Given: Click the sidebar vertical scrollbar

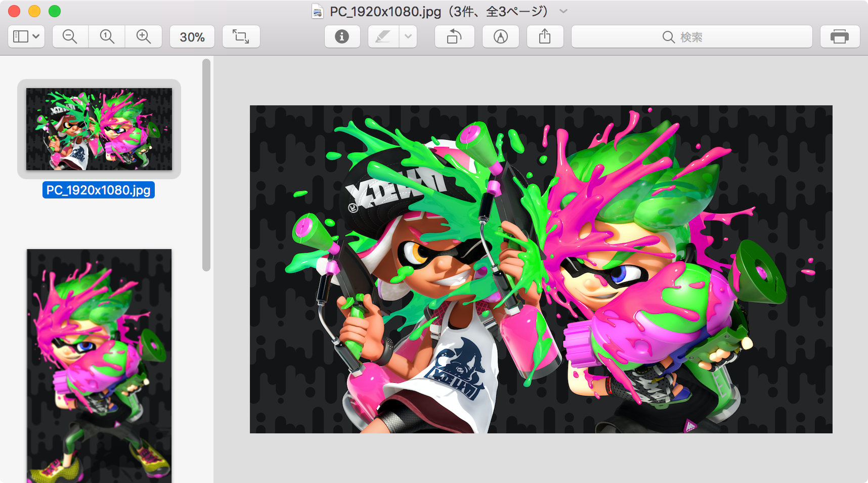Looking at the screenshot, I should coord(206,165).
